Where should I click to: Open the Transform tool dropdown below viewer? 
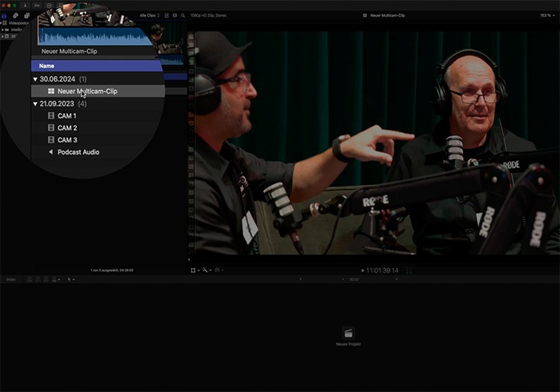pos(195,270)
